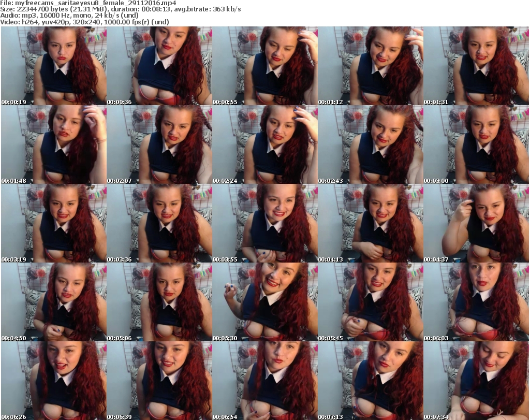Select the 00:04:50 thumbnail
This screenshot has width=530, height=420.
point(54,302)
